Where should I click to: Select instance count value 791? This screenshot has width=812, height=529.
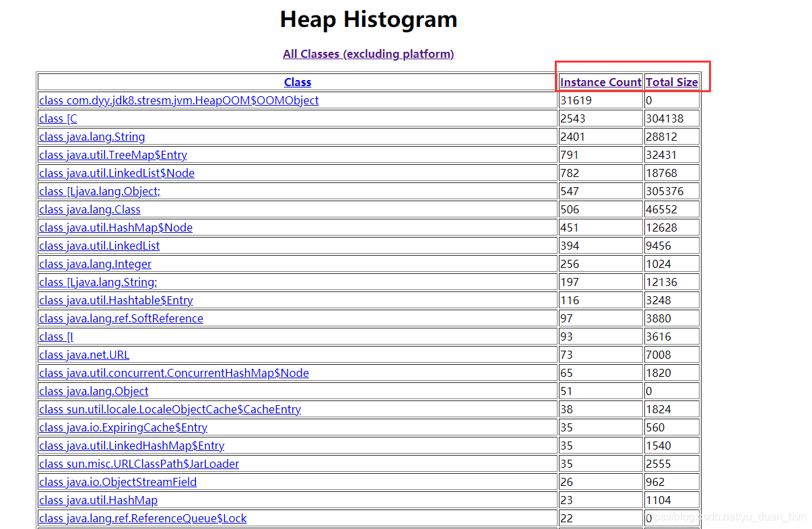570,155
